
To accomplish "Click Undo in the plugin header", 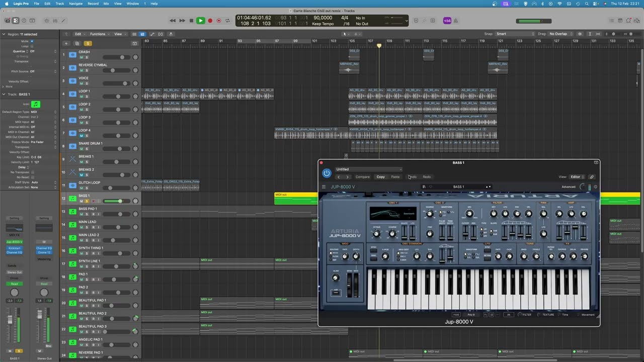I will pyautogui.click(x=412, y=177).
